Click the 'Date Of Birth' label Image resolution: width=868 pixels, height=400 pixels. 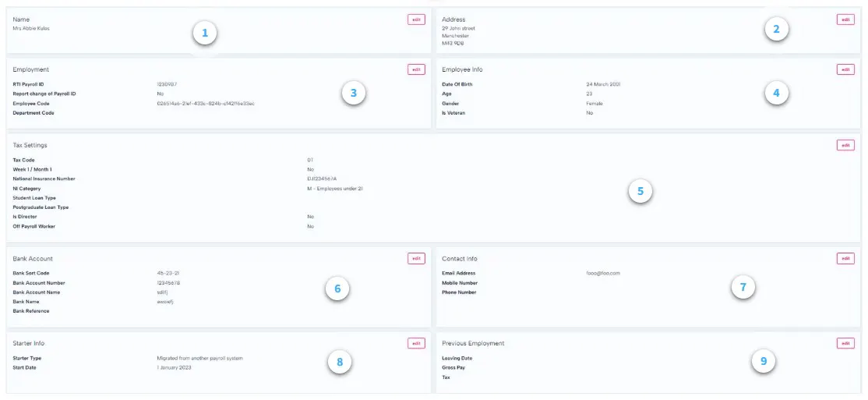point(457,84)
